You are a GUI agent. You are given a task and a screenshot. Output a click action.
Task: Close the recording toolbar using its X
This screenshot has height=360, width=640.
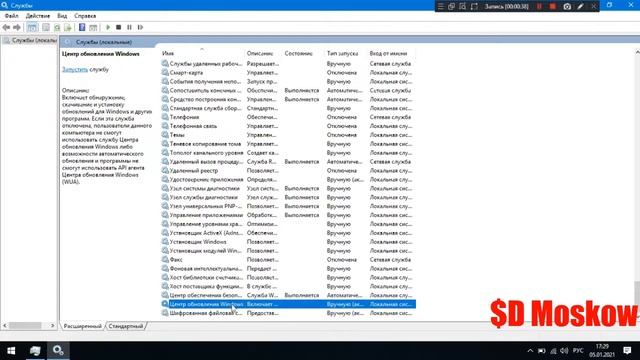pyautogui.click(x=594, y=6)
